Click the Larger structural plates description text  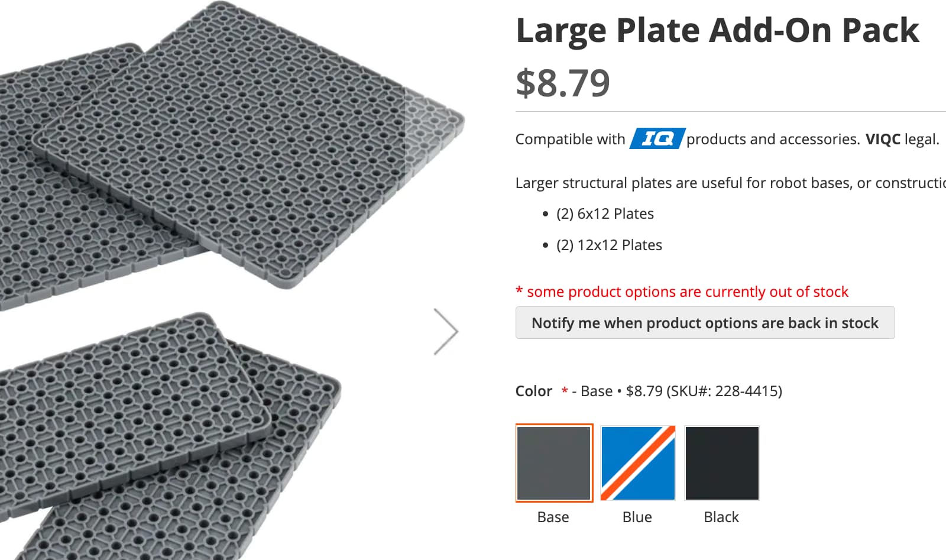[x=731, y=183]
